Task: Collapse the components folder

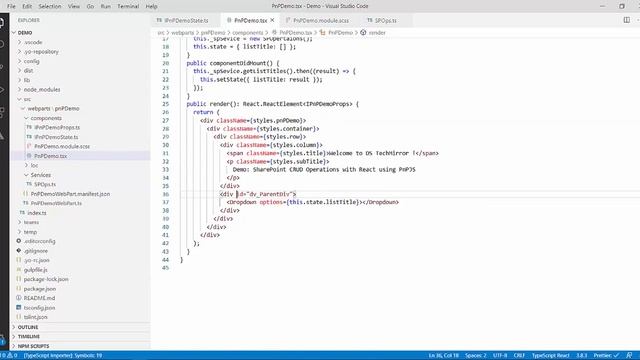Action: (46, 118)
